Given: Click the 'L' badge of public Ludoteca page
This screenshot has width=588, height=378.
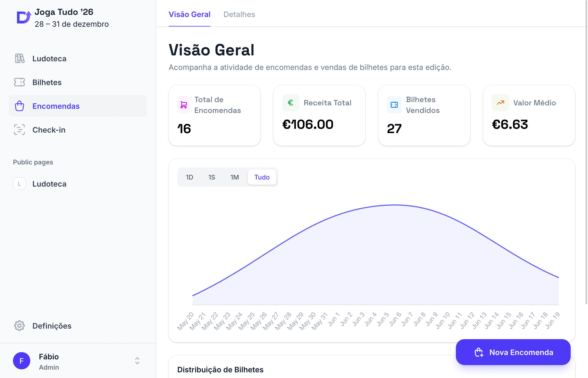Looking at the screenshot, I should coord(19,184).
